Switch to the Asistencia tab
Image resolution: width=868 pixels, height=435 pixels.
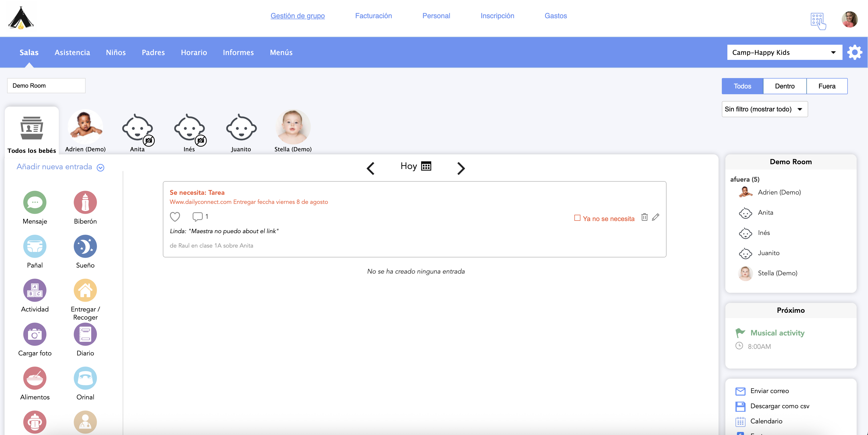[72, 52]
